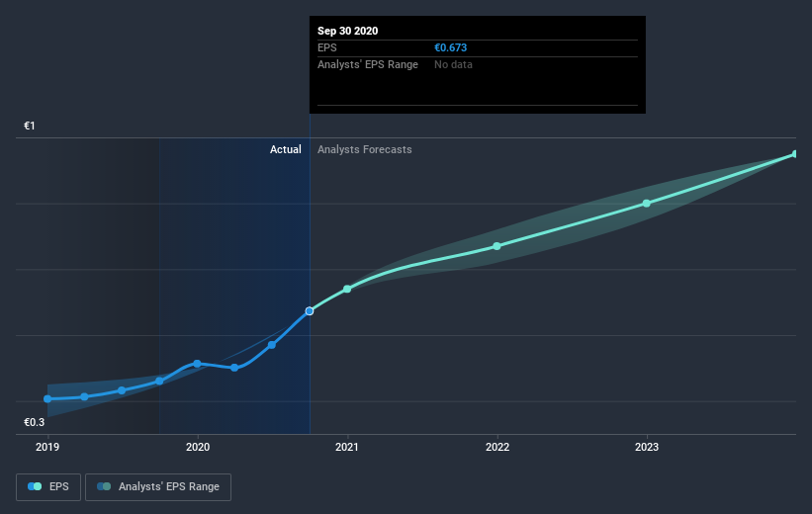The image size is (812, 514).
Task: Click the mid-2020 EPS data point
Action: coord(272,345)
